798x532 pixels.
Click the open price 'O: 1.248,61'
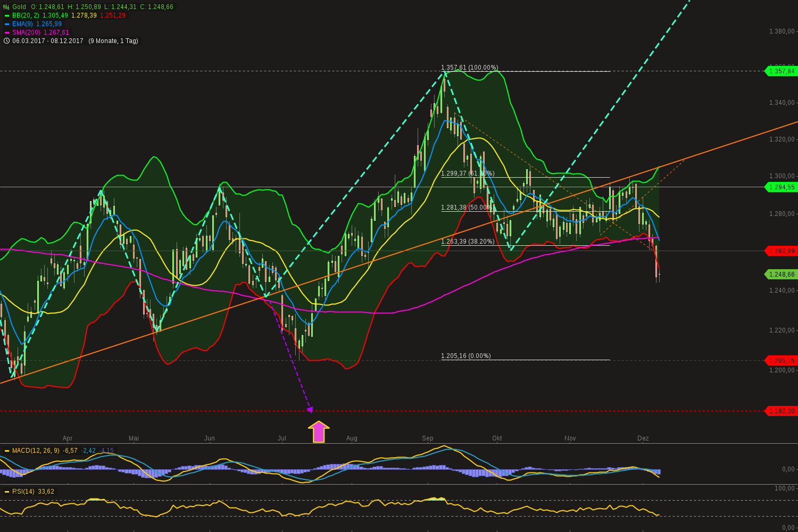[x=47, y=7]
